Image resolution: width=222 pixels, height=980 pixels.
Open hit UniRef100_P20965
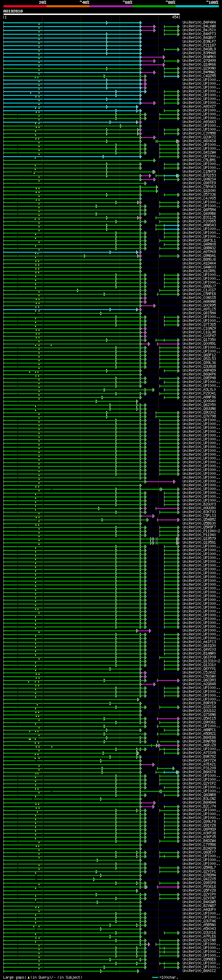[x=199, y=221]
